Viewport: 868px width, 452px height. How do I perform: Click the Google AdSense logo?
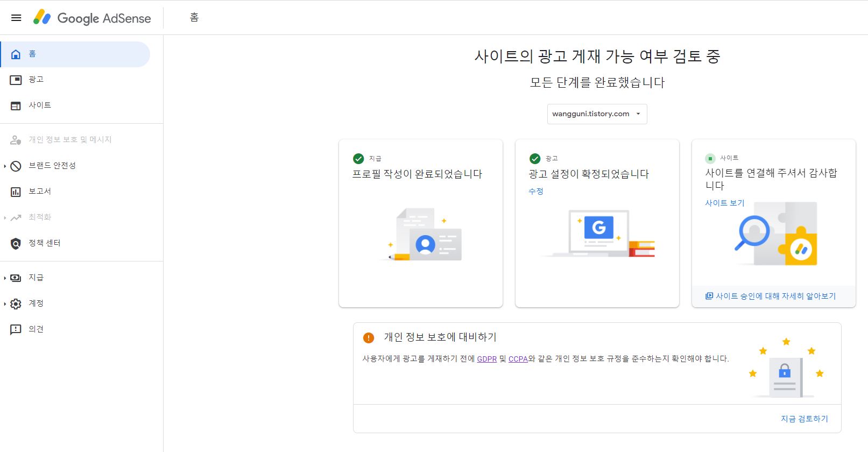[92, 18]
